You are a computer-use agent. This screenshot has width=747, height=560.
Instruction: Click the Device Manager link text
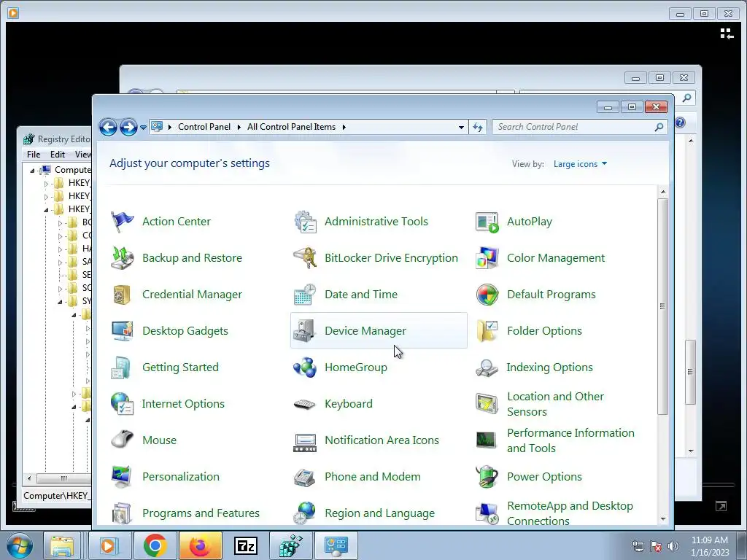coord(365,330)
